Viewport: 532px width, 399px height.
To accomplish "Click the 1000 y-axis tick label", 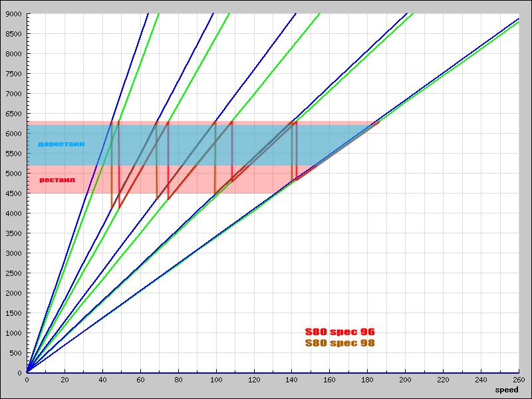I will point(13,333).
